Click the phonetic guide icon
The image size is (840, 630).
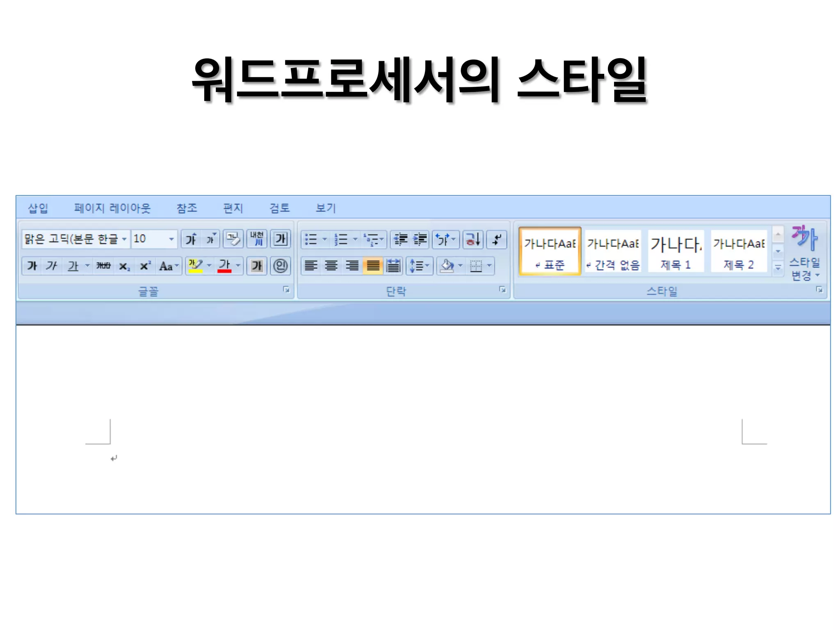click(x=257, y=239)
